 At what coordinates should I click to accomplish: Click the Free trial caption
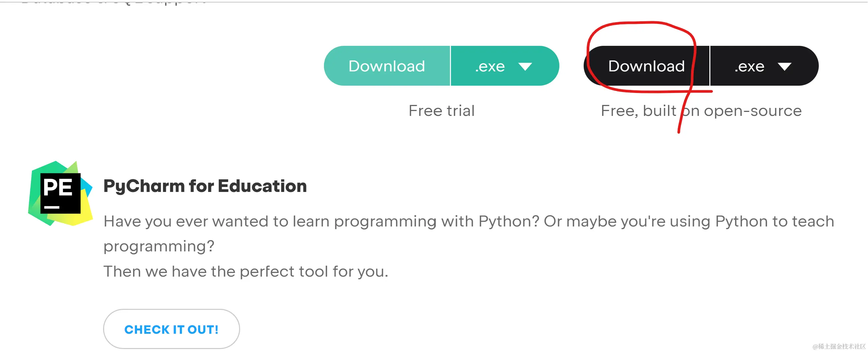(x=441, y=111)
